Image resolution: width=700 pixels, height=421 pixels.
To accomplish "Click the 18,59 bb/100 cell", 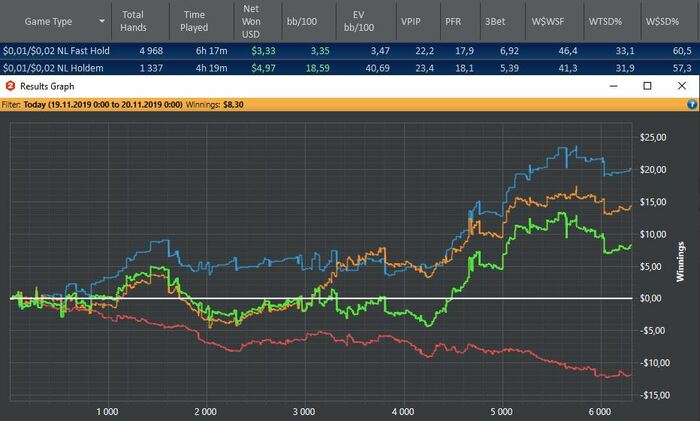I will pyautogui.click(x=317, y=68).
